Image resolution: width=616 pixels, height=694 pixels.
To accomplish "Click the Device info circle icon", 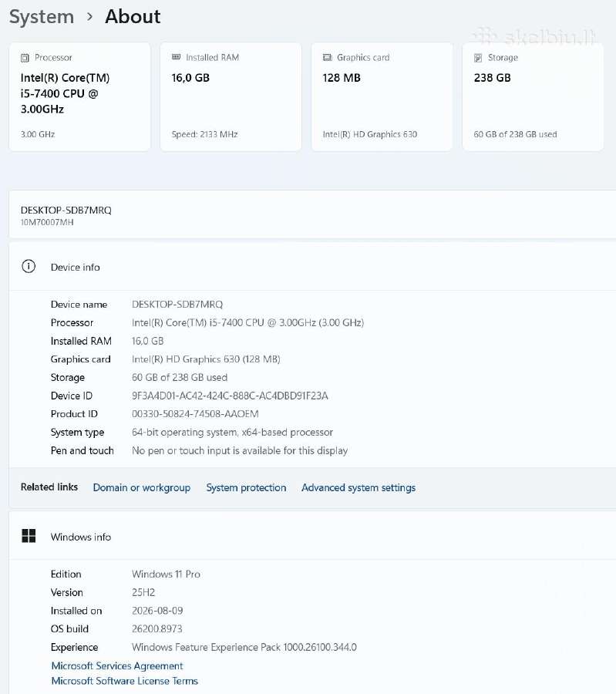I will click(29, 267).
